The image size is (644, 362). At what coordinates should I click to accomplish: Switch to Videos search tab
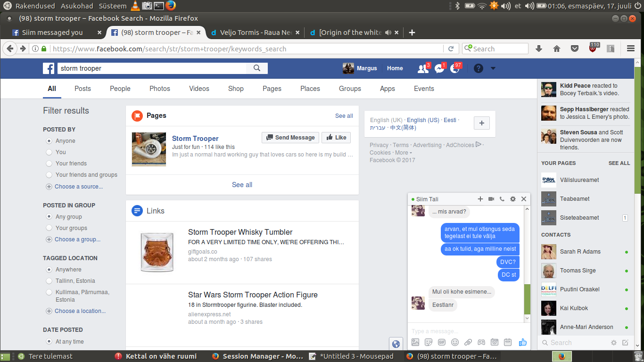[x=199, y=89]
